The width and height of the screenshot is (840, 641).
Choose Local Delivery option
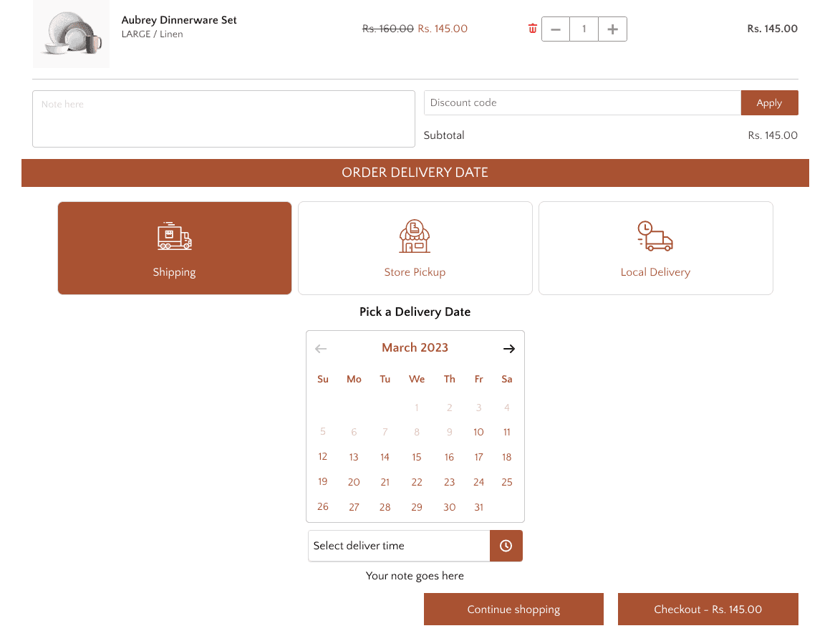click(x=656, y=248)
